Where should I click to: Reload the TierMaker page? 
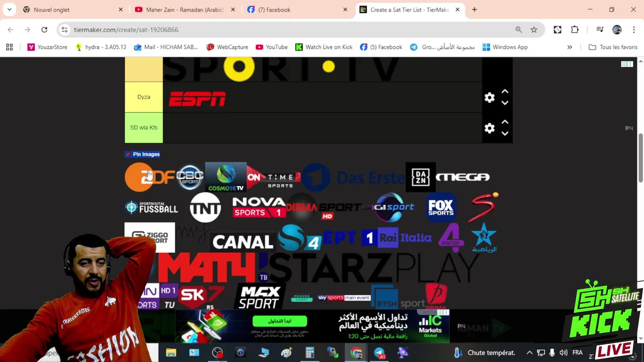(44, 30)
